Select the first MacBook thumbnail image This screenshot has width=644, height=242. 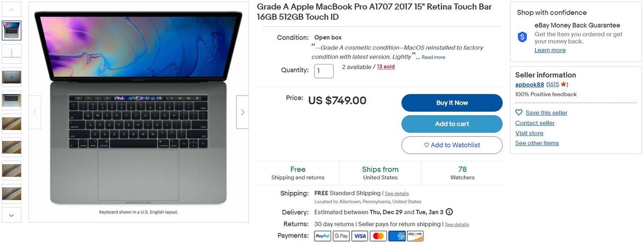(x=12, y=31)
